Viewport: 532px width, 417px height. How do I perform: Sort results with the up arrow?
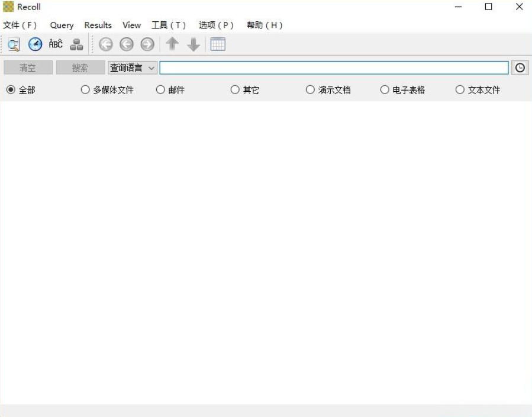172,44
